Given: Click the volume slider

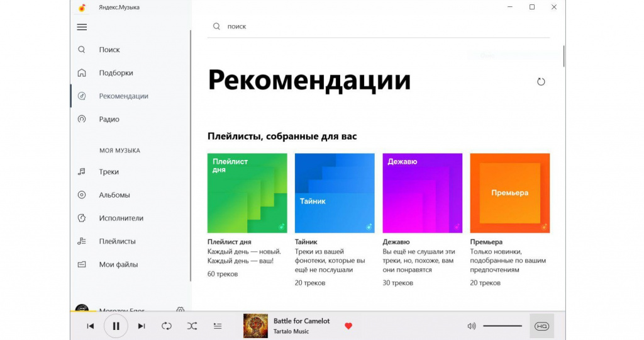Looking at the screenshot, I should 502,326.
